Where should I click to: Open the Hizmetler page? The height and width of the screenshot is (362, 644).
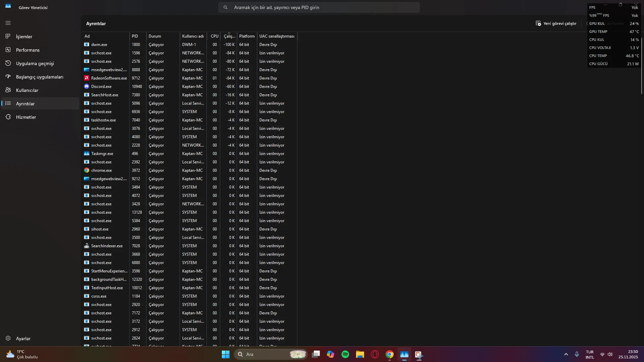tap(40, 117)
